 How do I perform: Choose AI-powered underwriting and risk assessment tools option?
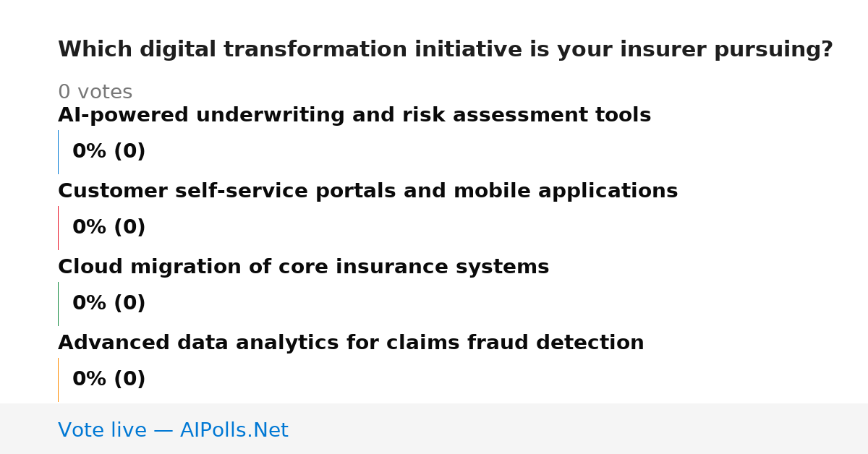pyautogui.click(x=354, y=116)
